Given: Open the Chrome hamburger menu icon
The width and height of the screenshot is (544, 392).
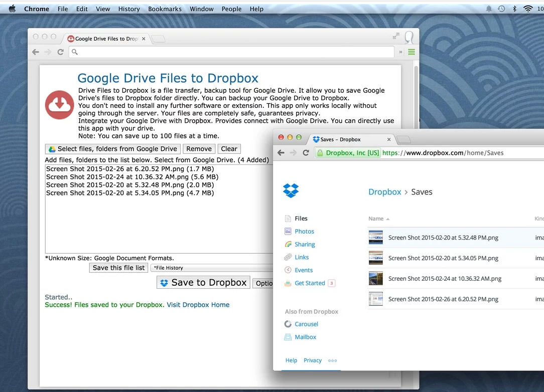Looking at the screenshot, I should 412,52.
